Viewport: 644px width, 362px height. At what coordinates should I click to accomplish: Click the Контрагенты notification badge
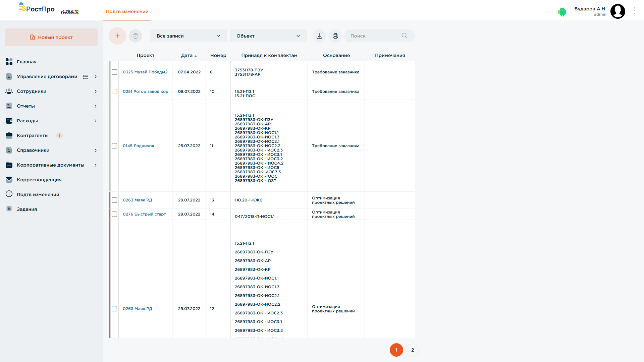[60, 135]
